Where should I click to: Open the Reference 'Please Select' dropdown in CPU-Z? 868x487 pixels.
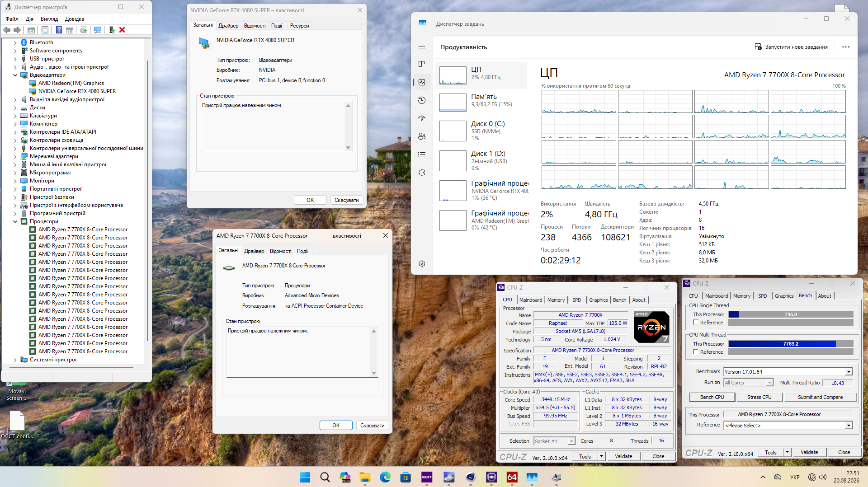click(849, 426)
